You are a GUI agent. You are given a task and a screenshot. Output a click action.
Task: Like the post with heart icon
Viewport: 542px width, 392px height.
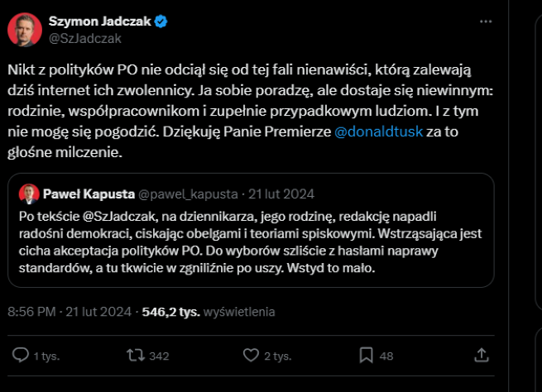click(x=251, y=355)
